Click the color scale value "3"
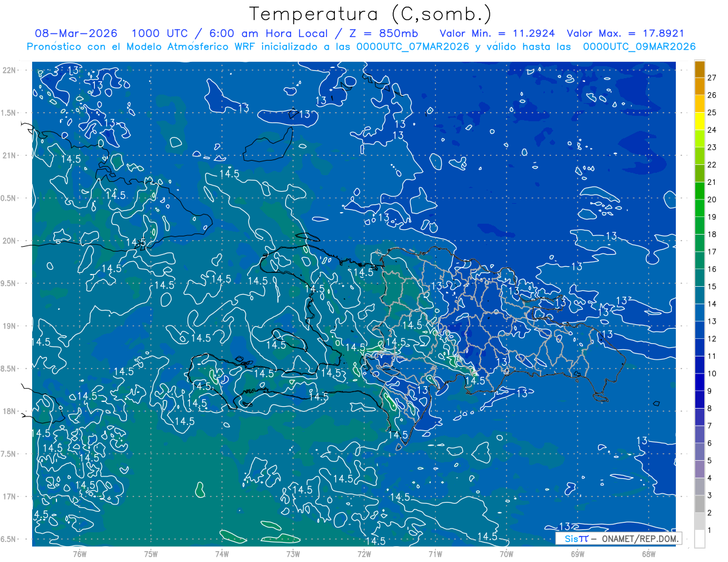728x562 pixels. 710,495
